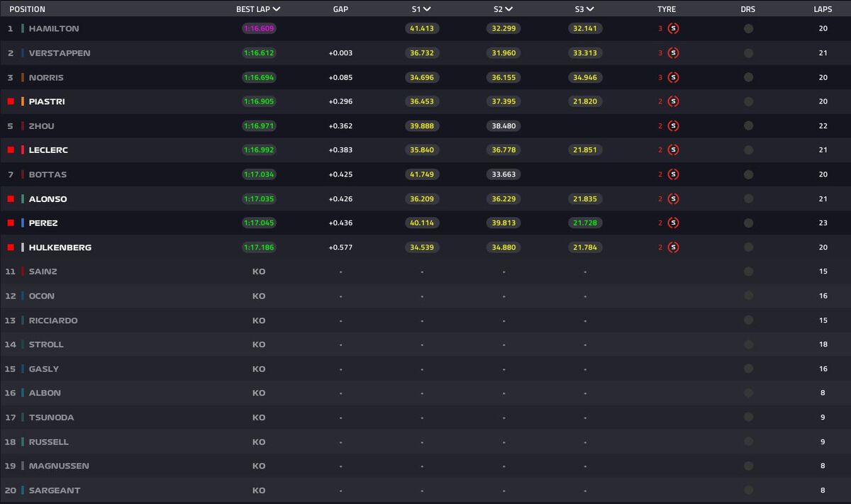Click the red marker beside Hulkenberg

pyautogui.click(x=11, y=247)
